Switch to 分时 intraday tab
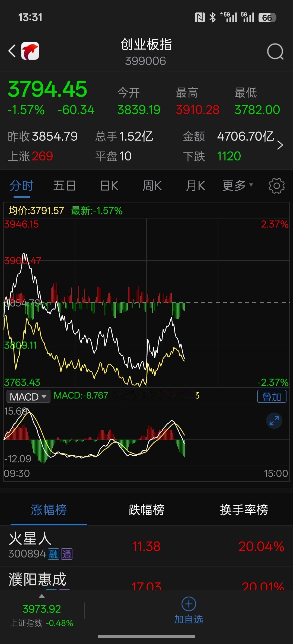 pos(21,186)
